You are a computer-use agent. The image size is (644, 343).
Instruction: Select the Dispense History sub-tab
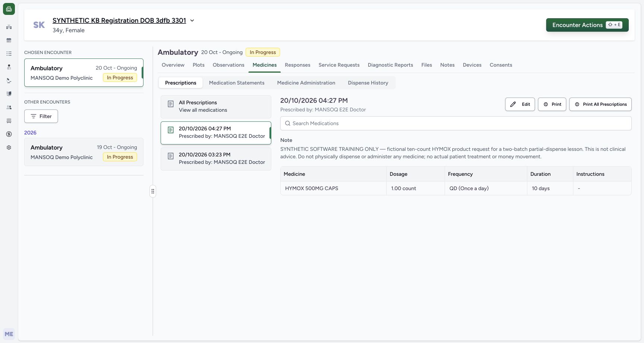click(368, 83)
